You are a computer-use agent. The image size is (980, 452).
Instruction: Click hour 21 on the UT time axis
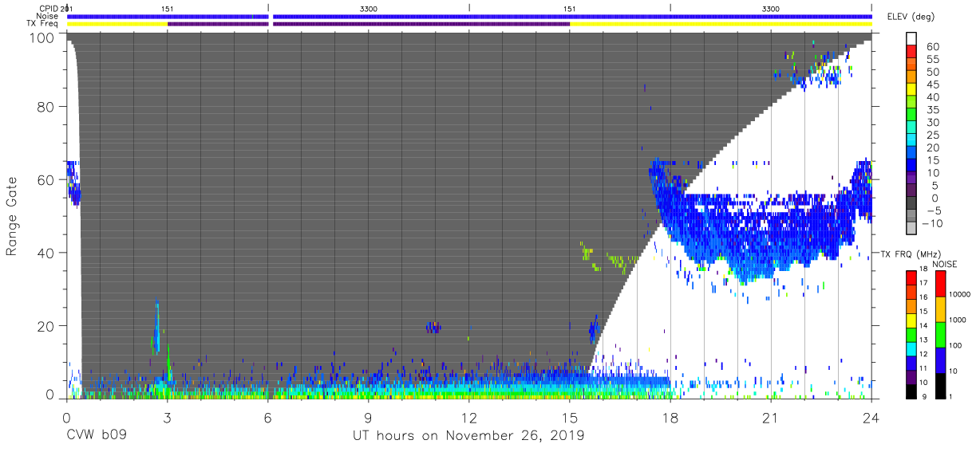tap(771, 416)
